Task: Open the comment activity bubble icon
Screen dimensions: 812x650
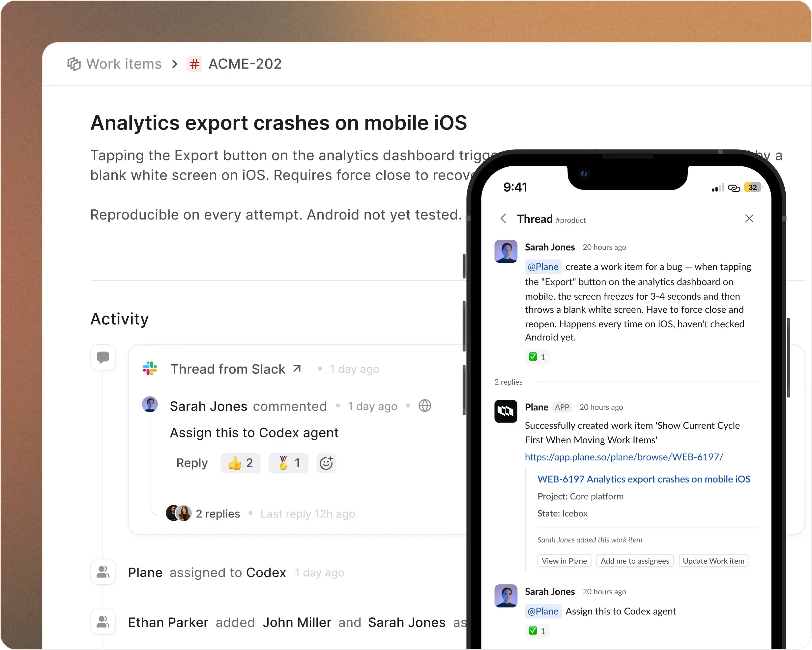Action: pyautogui.click(x=103, y=358)
